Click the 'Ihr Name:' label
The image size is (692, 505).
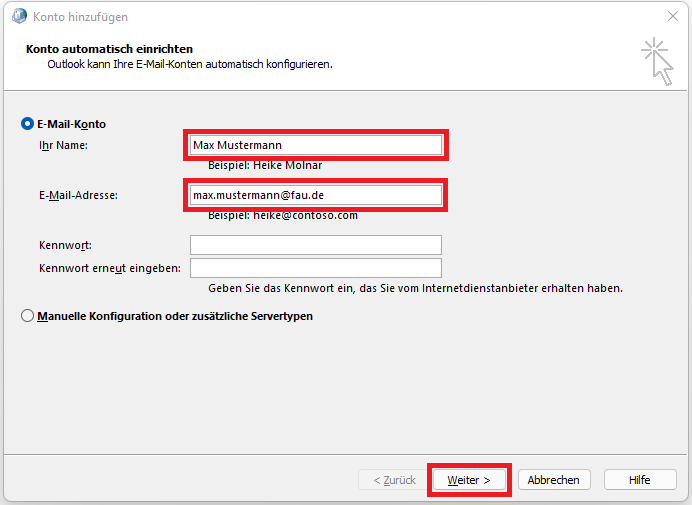pos(63,145)
